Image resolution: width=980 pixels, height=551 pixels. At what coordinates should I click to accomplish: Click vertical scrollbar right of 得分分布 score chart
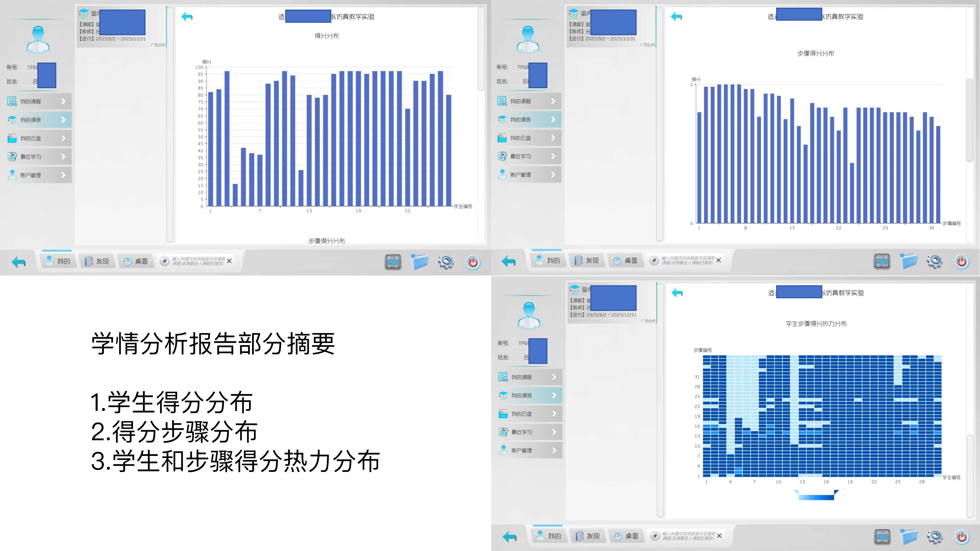click(x=481, y=49)
